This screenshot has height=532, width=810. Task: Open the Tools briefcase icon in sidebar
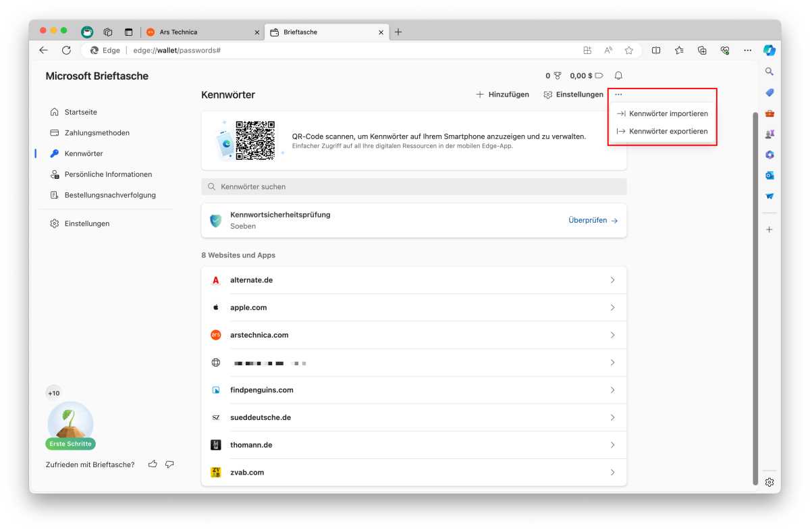pos(769,113)
